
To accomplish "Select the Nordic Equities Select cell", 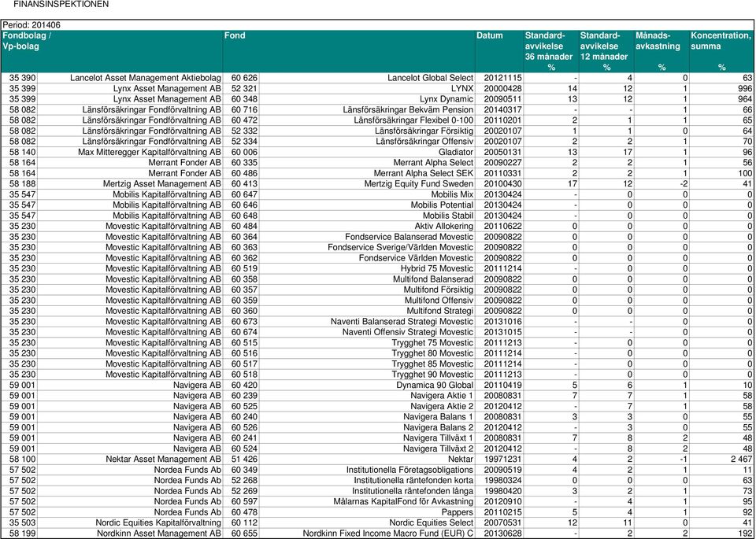I will (366, 523).
